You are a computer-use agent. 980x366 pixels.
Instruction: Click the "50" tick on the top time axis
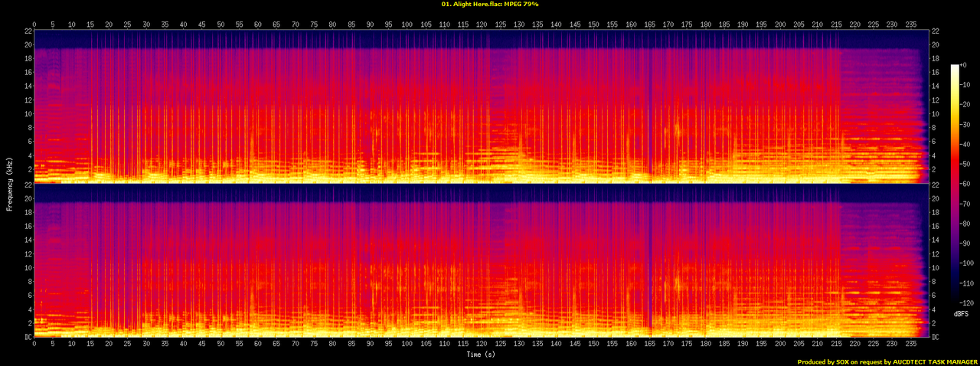pyautogui.click(x=220, y=24)
